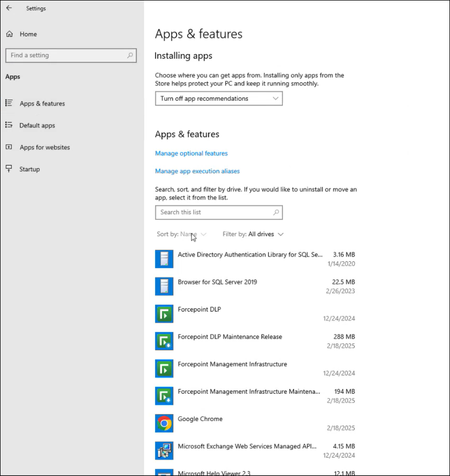The image size is (450, 476).
Task: Click magnifier icon in Search this list box
Action: click(276, 213)
